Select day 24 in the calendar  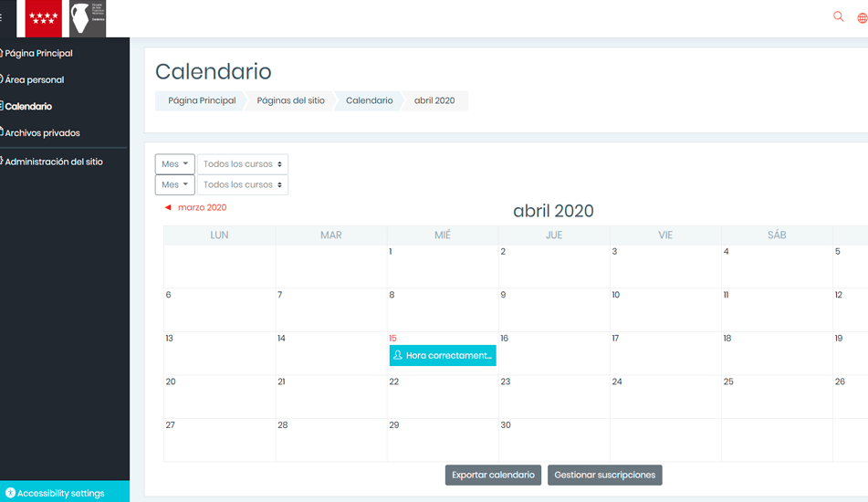617,382
